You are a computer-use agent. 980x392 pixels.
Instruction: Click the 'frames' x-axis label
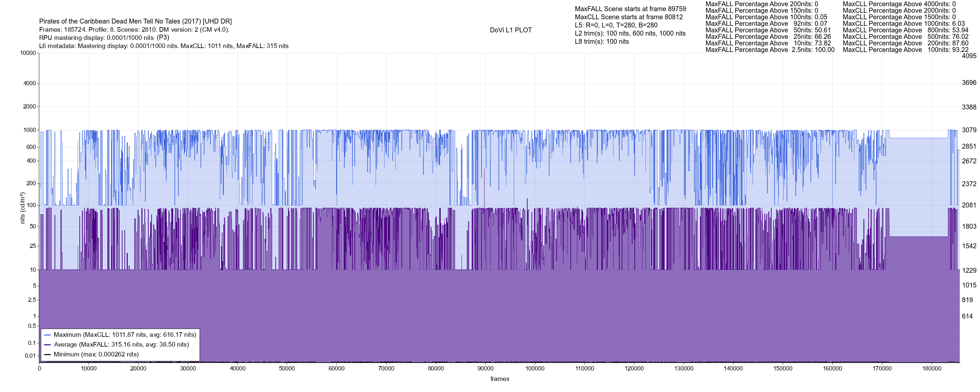[x=499, y=379]
